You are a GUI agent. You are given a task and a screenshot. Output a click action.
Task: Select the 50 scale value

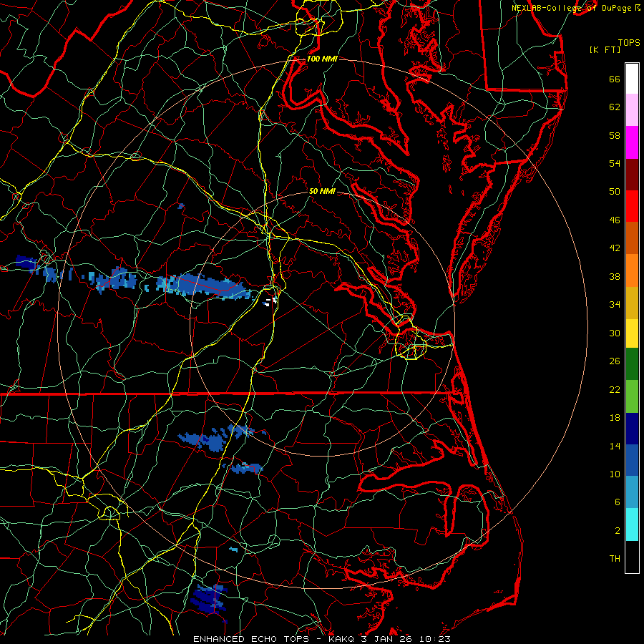(615, 191)
